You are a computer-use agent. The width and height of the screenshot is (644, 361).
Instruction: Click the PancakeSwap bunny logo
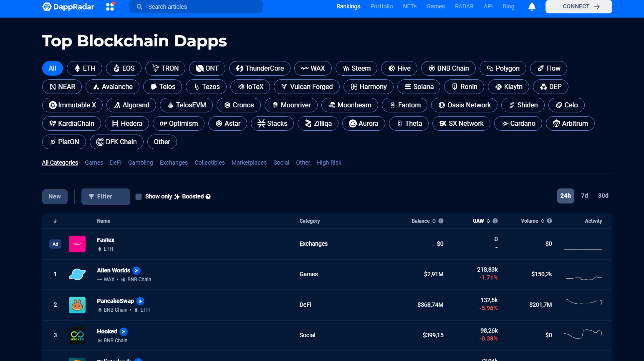77,305
